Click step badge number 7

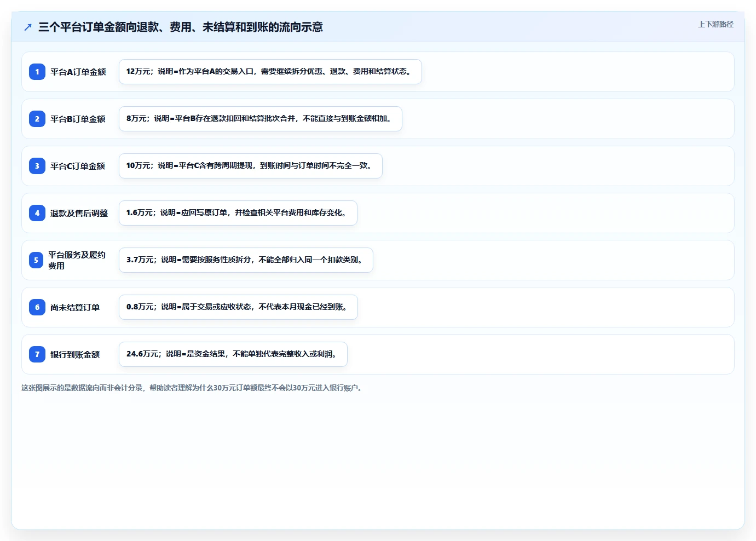point(37,354)
